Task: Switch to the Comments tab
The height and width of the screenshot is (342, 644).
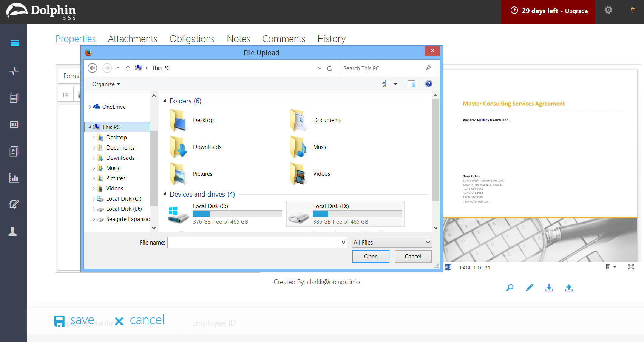Action: [284, 39]
